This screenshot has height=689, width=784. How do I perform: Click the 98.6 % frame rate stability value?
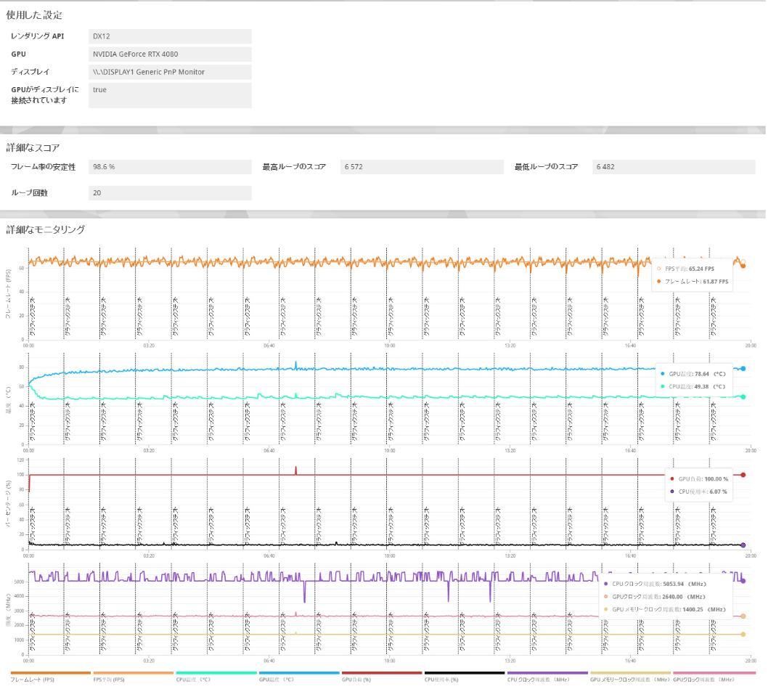(x=170, y=167)
